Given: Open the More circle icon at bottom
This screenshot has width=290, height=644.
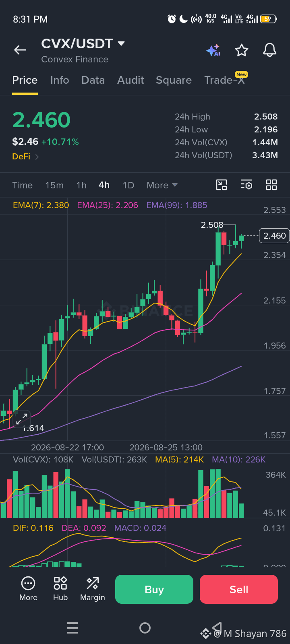Looking at the screenshot, I should click(x=28, y=589).
